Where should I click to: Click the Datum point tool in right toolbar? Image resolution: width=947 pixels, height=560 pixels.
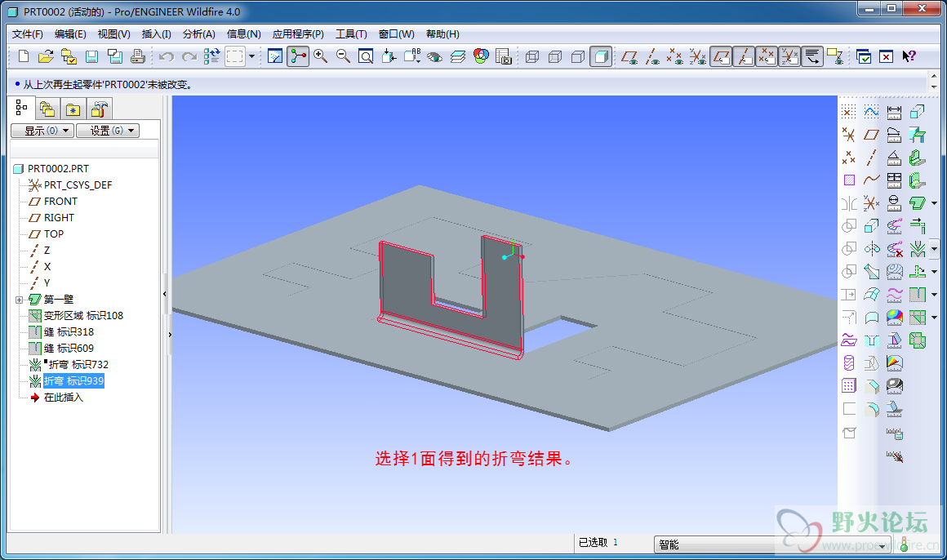[848, 157]
